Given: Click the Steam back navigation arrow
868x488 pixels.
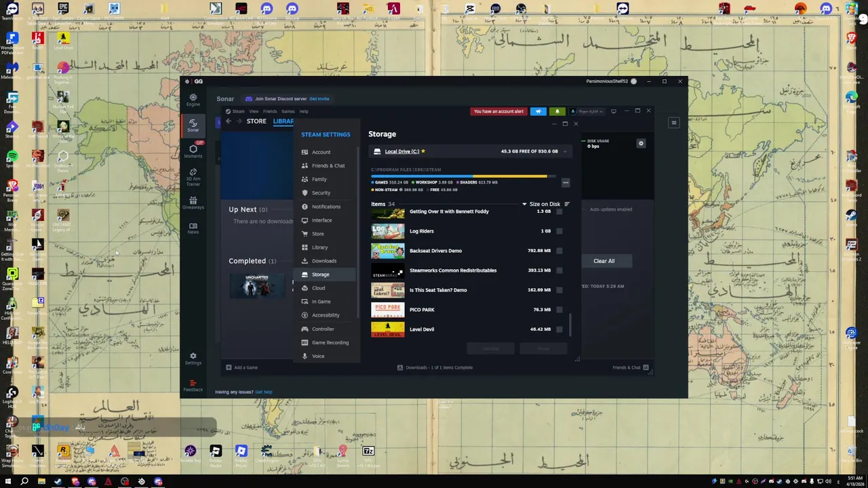Looking at the screenshot, I should coord(229,121).
